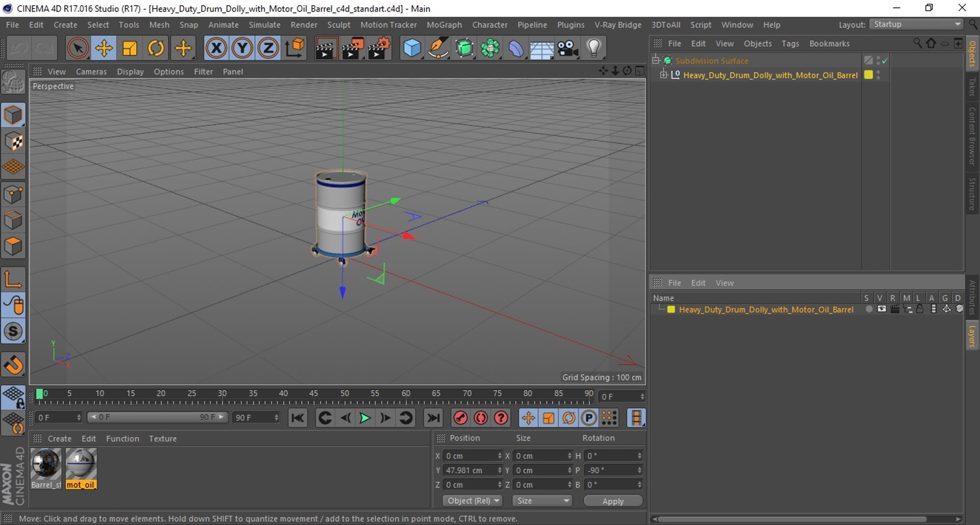Open the spline pen tool
Viewport: 980px width, 525px height.
[x=438, y=49]
